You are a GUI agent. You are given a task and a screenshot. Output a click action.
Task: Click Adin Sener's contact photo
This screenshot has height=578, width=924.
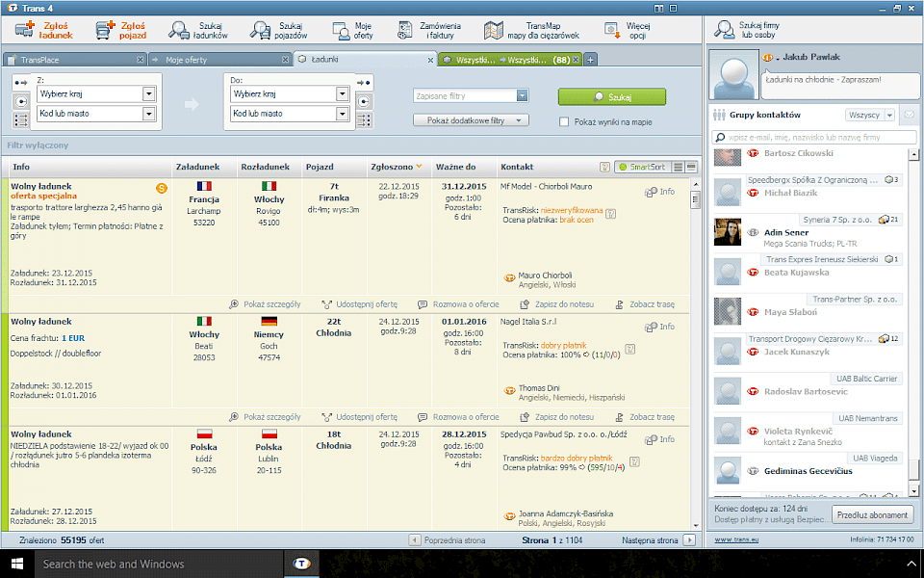tap(728, 232)
